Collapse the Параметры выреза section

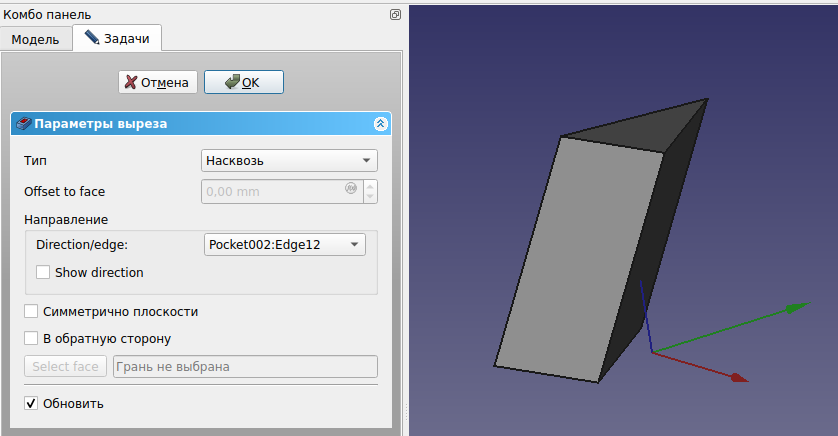380,124
